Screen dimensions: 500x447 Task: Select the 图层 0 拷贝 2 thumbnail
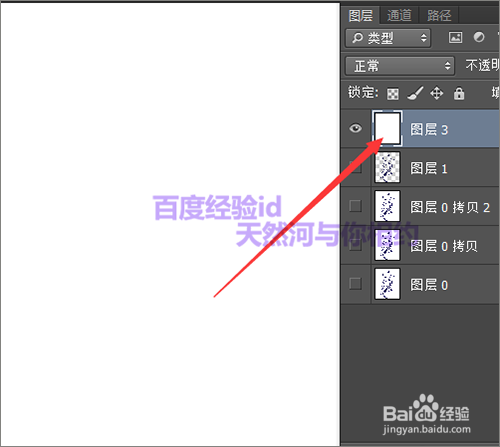point(387,206)
